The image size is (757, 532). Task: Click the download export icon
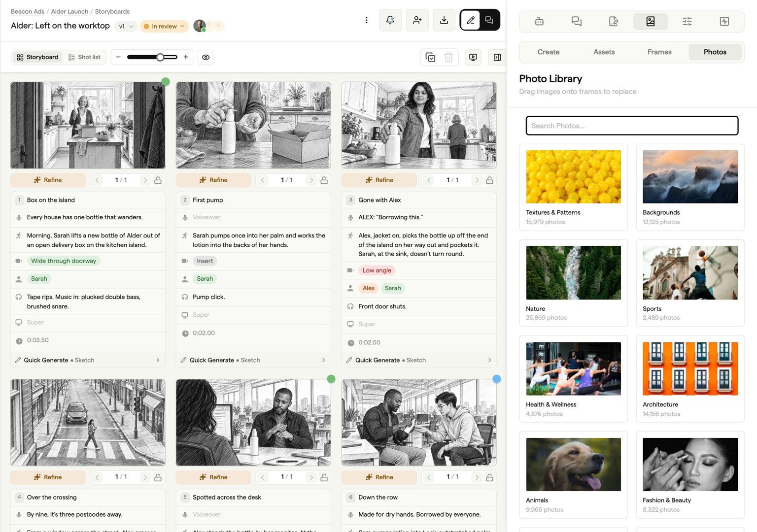444,20
